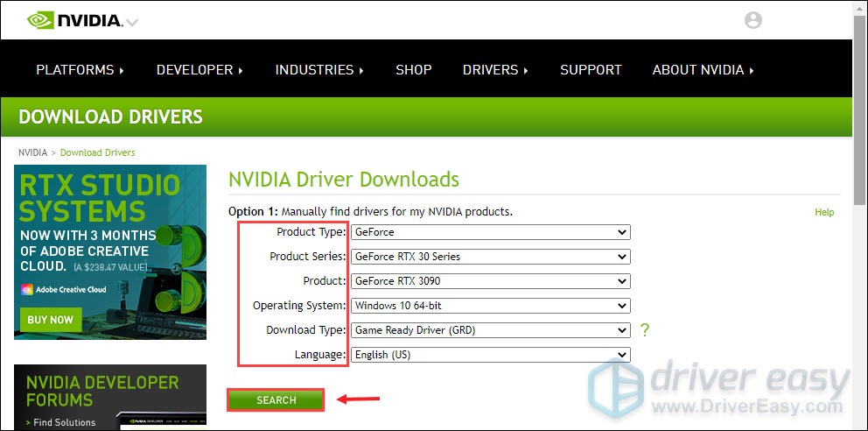868x431 pixels.
Task: Click the green question mark help icon
Action: tap(644, 330)
